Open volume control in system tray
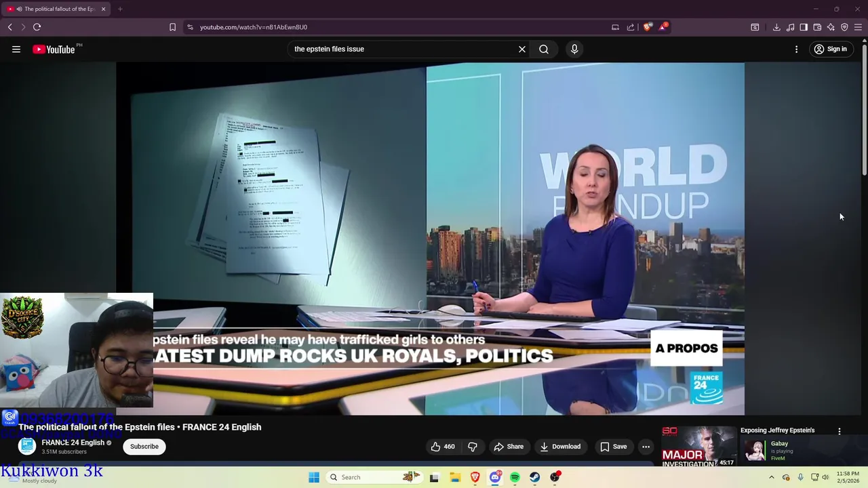Screen dimensions: 868x488 (825, 477)
